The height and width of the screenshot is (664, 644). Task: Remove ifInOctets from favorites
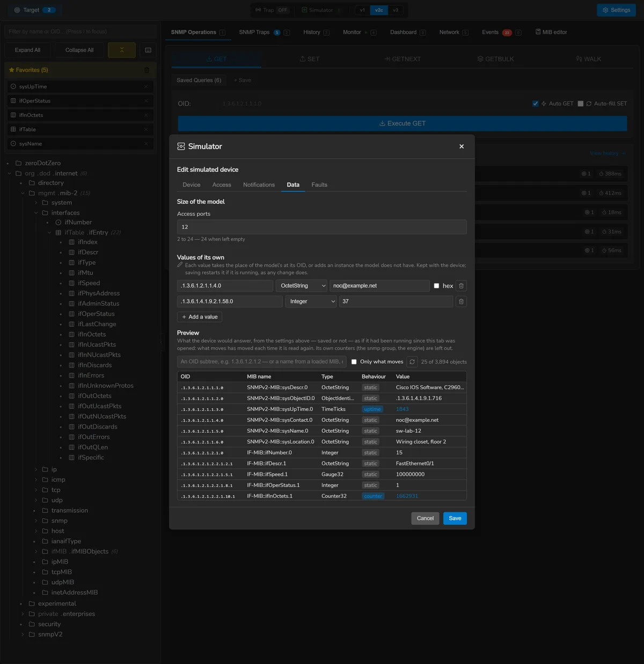point(146,115)
